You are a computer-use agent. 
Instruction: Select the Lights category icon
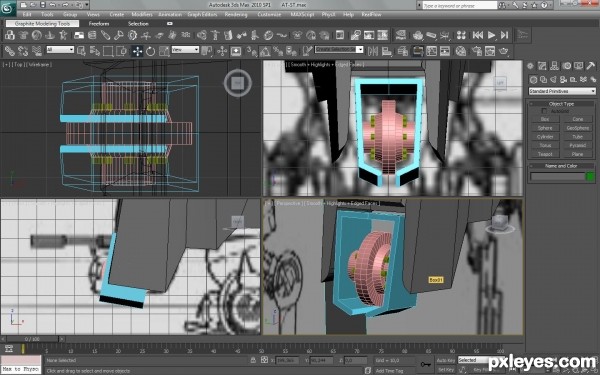(x=553, y=80)
